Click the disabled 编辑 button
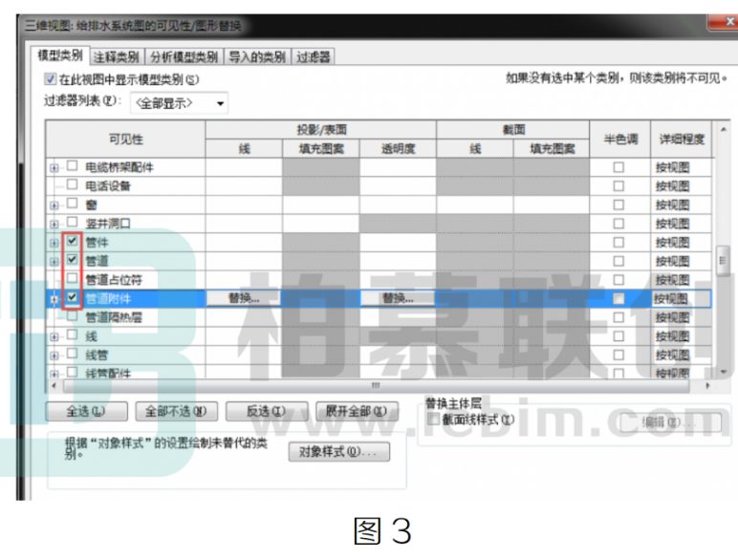The image size is (738, 560). (671, 422)
